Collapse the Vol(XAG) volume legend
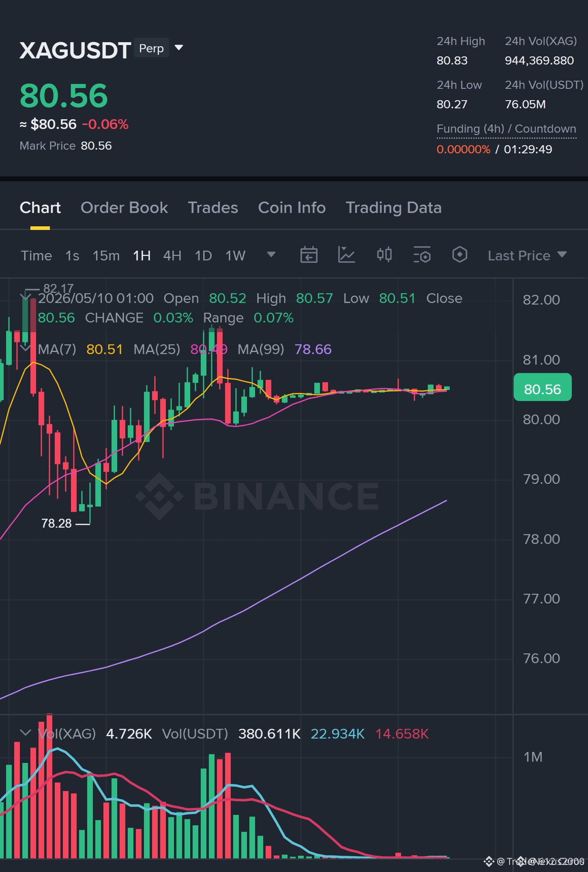 click(x=25, y=733)
